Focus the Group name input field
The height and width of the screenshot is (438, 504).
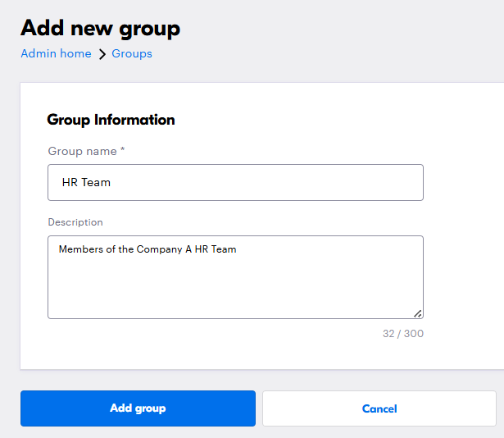pyautogui.click(x=235, y=182)
